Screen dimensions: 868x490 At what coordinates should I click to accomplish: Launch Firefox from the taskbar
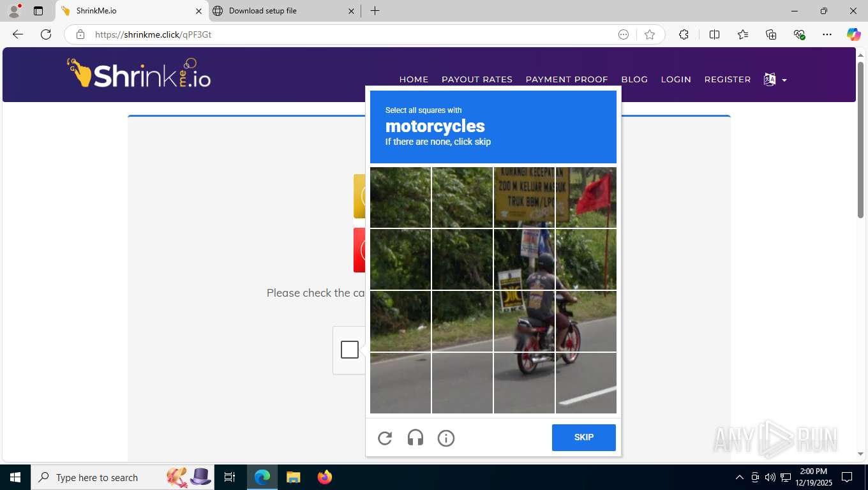325,477
